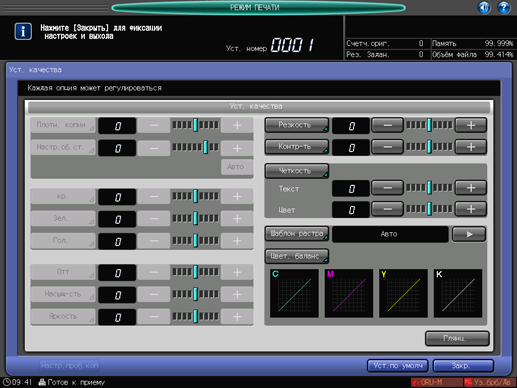Increase Кр. value with plus button
This screenshot has height=388, width=517.
pyautogui.click(x=237, y=197)
